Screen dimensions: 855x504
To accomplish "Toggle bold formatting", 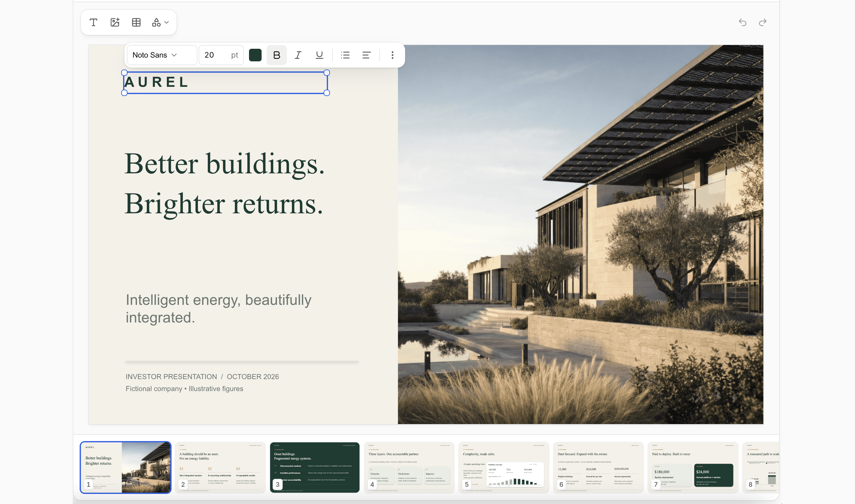I will (x=277, y=55).
